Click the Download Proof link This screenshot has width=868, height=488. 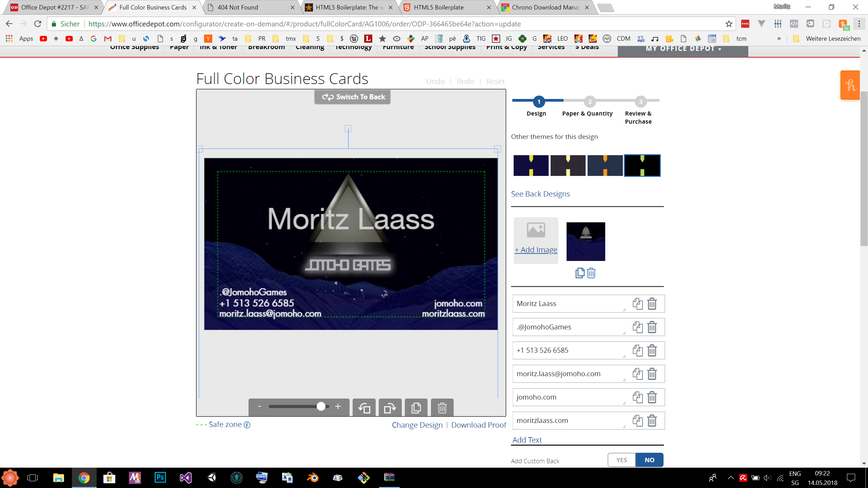tap(478, 425)
